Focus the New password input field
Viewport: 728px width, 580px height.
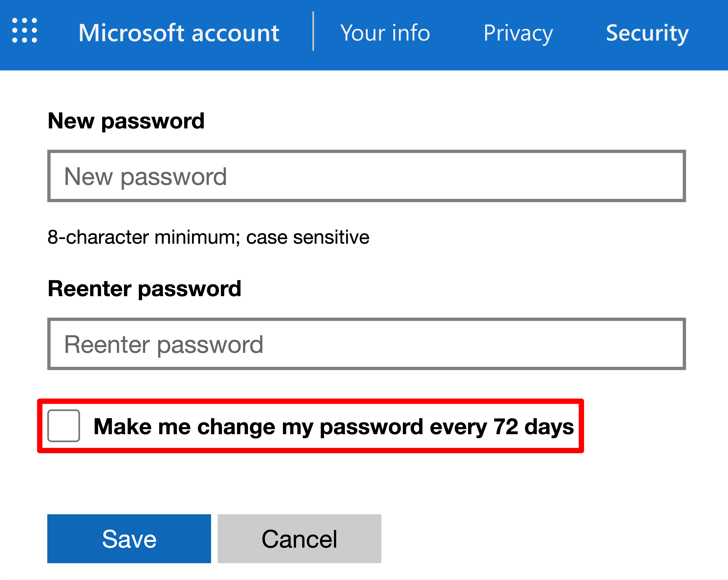[x=366, y=176]
